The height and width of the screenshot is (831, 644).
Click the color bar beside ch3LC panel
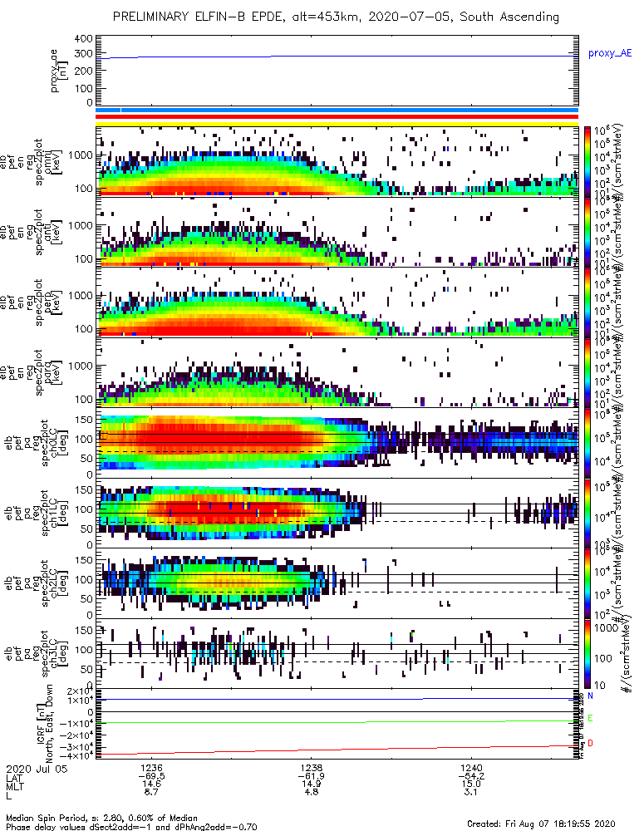click(587, 653)
